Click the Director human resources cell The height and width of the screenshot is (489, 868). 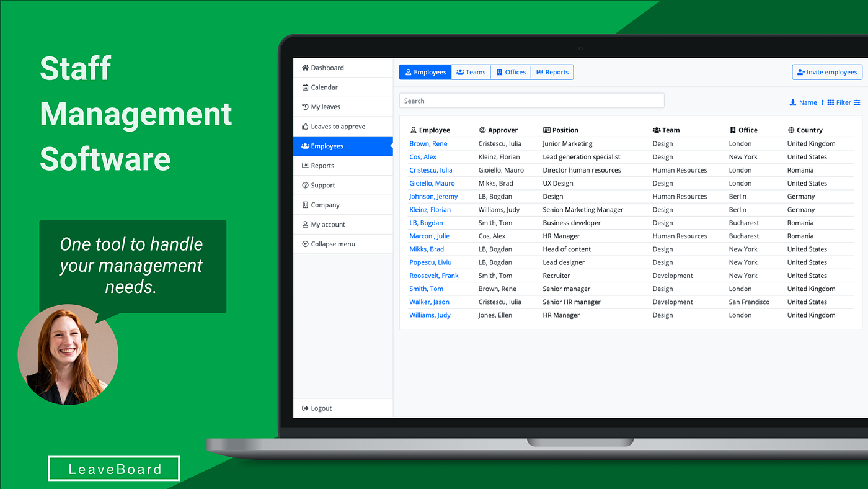[x=582, y=170]
